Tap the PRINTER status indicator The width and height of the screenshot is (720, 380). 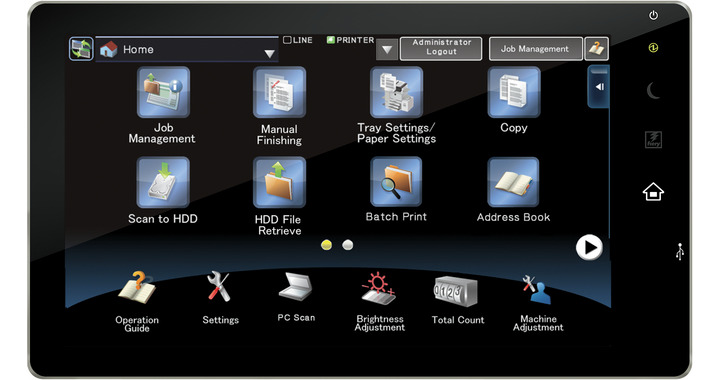point(350,40)
